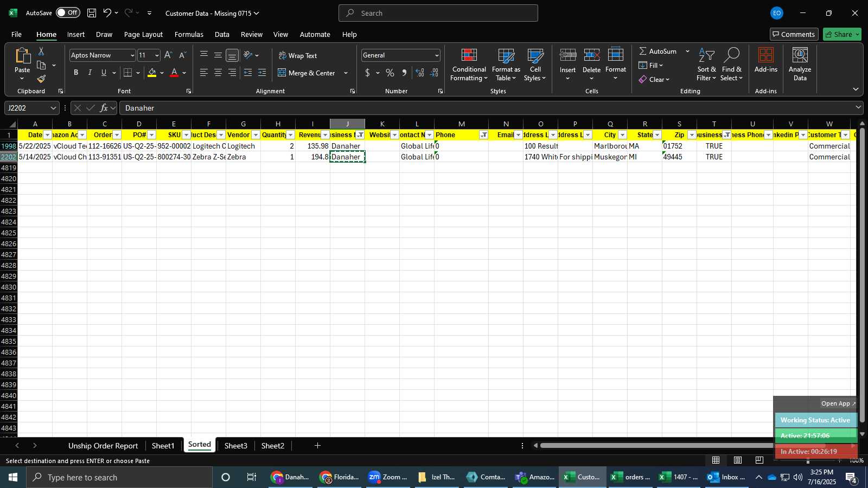Click the Search box in title bar

pos(438,13)
